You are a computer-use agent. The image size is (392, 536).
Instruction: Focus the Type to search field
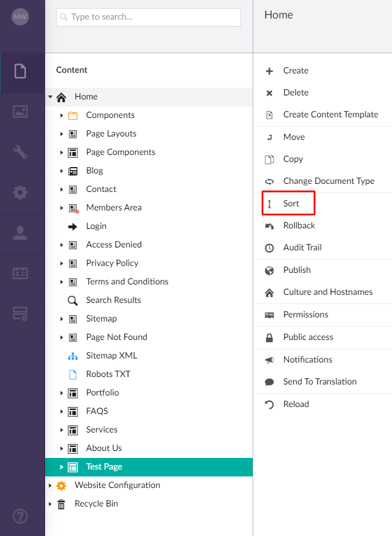[149, 17]
